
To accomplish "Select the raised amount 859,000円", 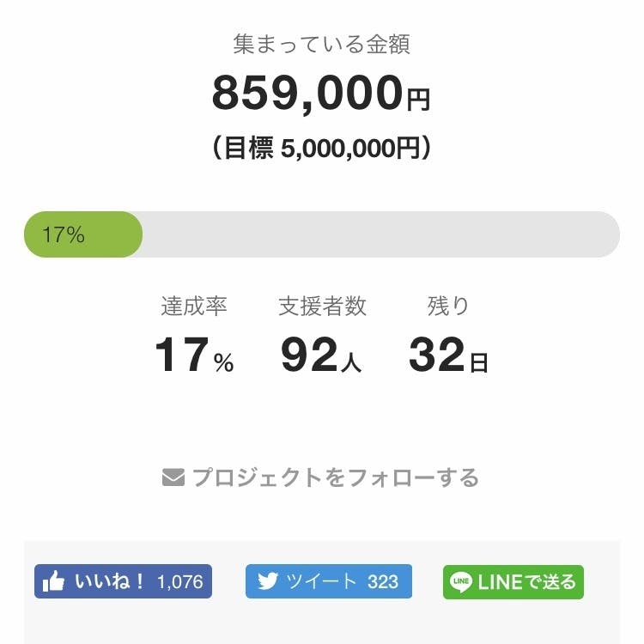I will [320, 94].
